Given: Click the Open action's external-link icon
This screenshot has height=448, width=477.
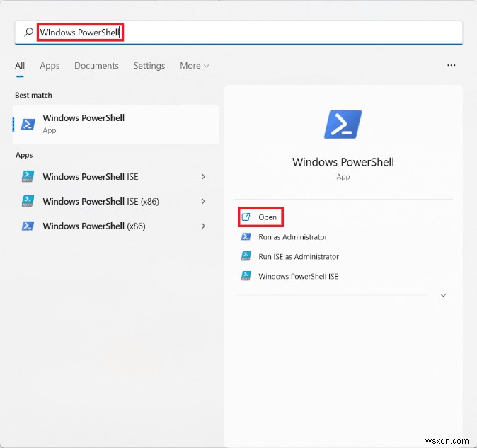Looking at the screenshot, I should click(246, 217).
